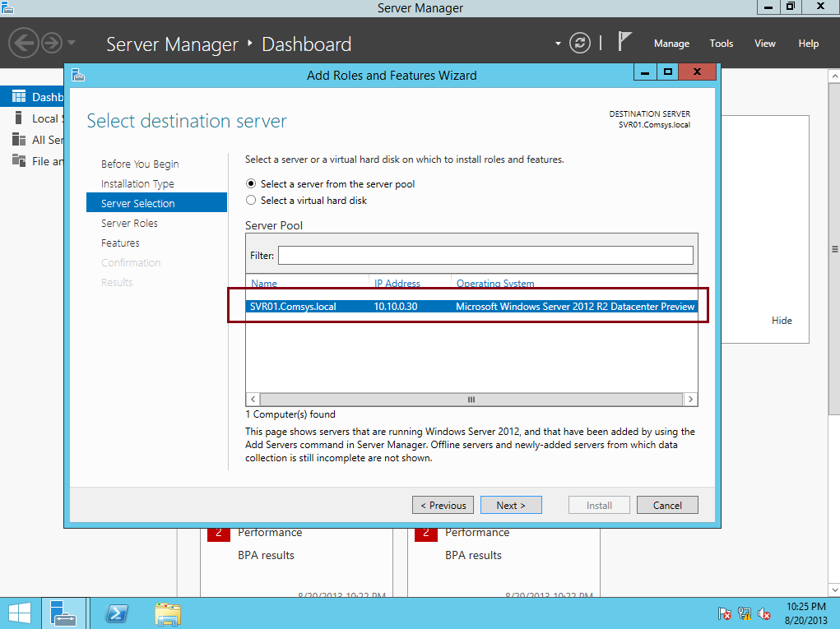This screenshot has width=840, height=629.
Task: Click the Server Manager forward arrow
Action: (x=52, y=43)
